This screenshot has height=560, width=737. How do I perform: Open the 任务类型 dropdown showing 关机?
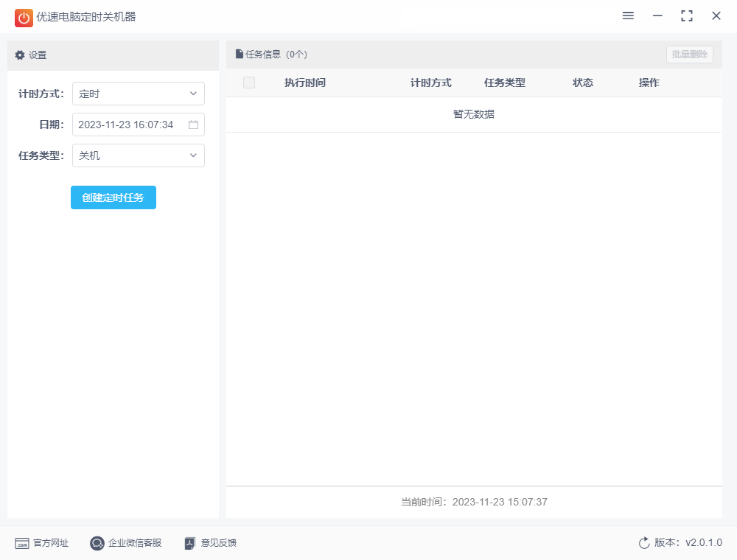(138, 155)
